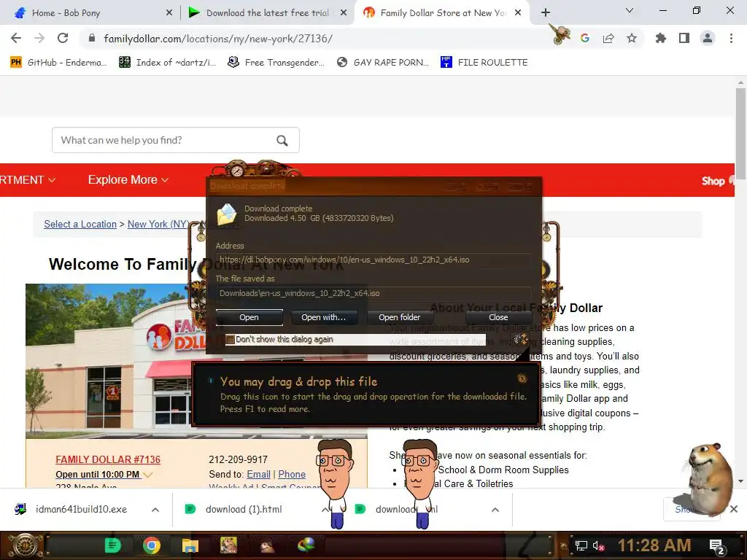Expand options for idman641build10.exe download
This screenshot has width=747, height=560.
(x=155, y=510)
